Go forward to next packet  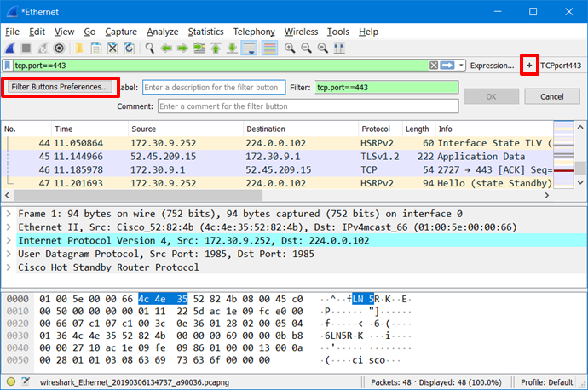pyautogui.click(x=182, y=49)
